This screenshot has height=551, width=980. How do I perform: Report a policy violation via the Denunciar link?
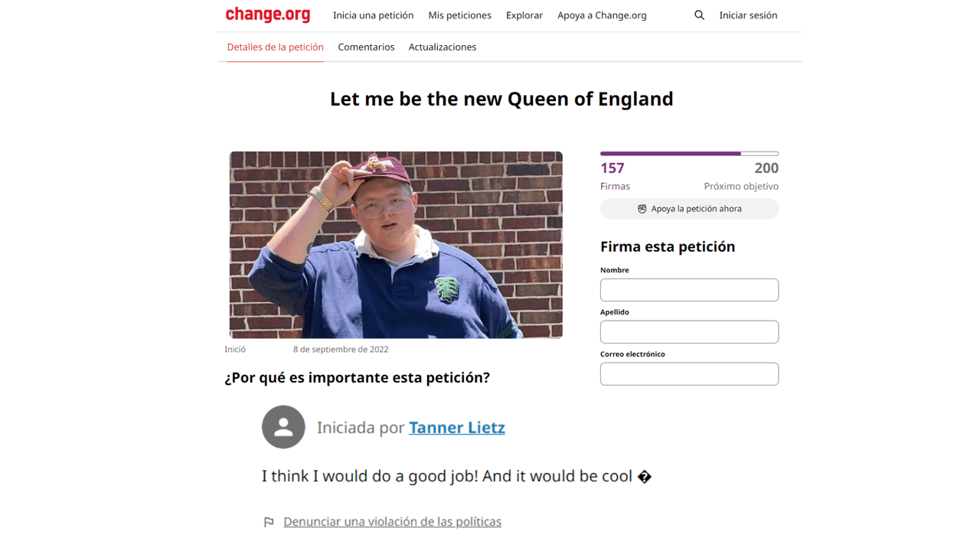point(391,521)
